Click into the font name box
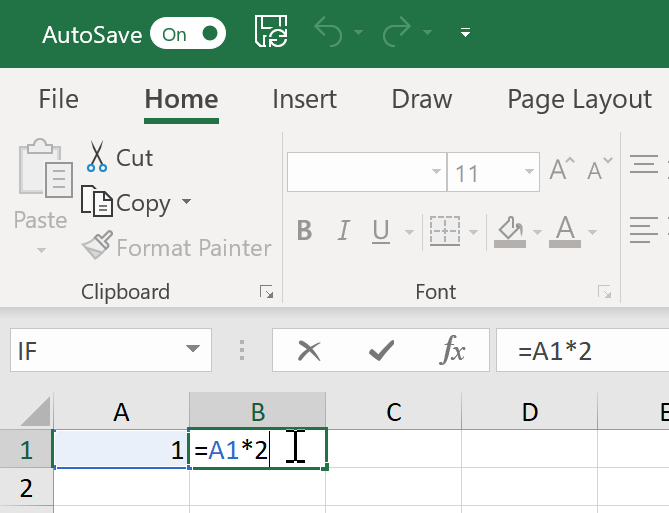The image size is (669, 513). click(x=367, y=172)
